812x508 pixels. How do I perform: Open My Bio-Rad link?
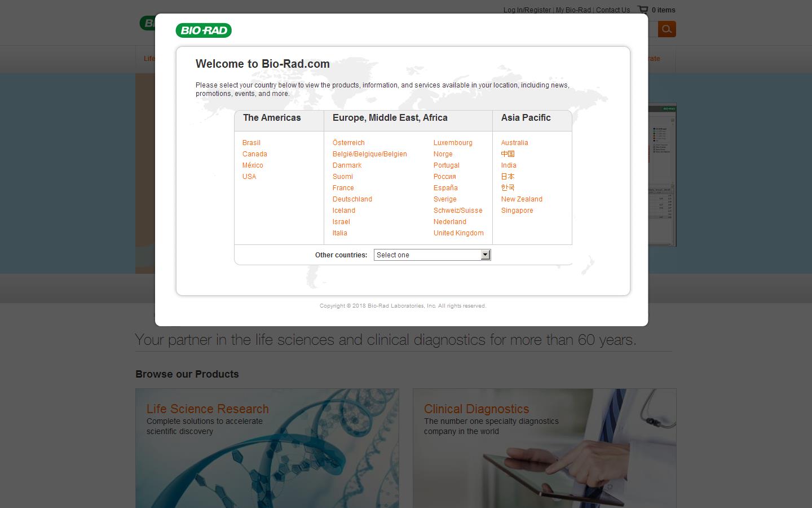click(573, 10)
